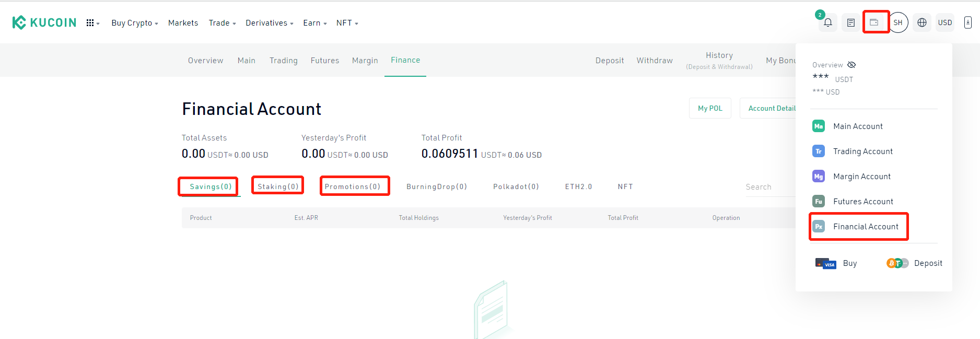Click the Yesterday's Profit column header
The height and width of the screenshot is (339, 980).
tap(528, 218)
